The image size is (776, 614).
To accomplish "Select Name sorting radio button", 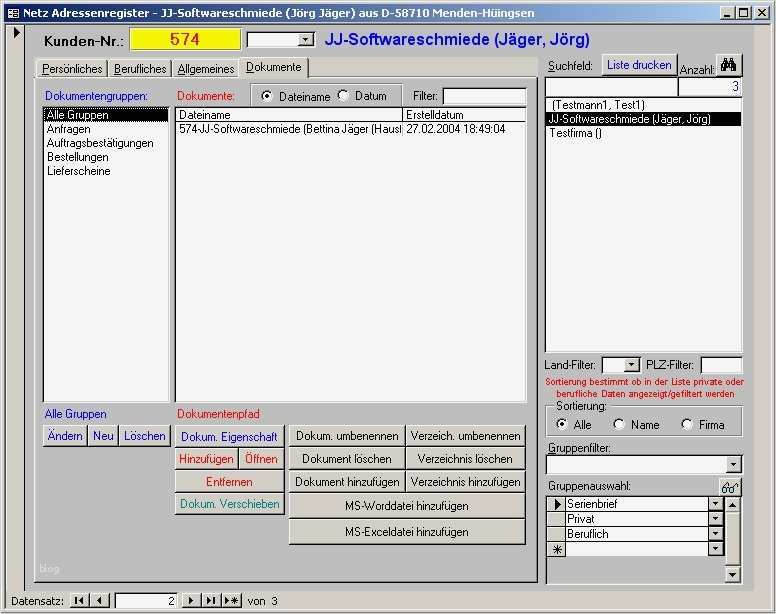I will pyautogui.click(x=619, y=425).
